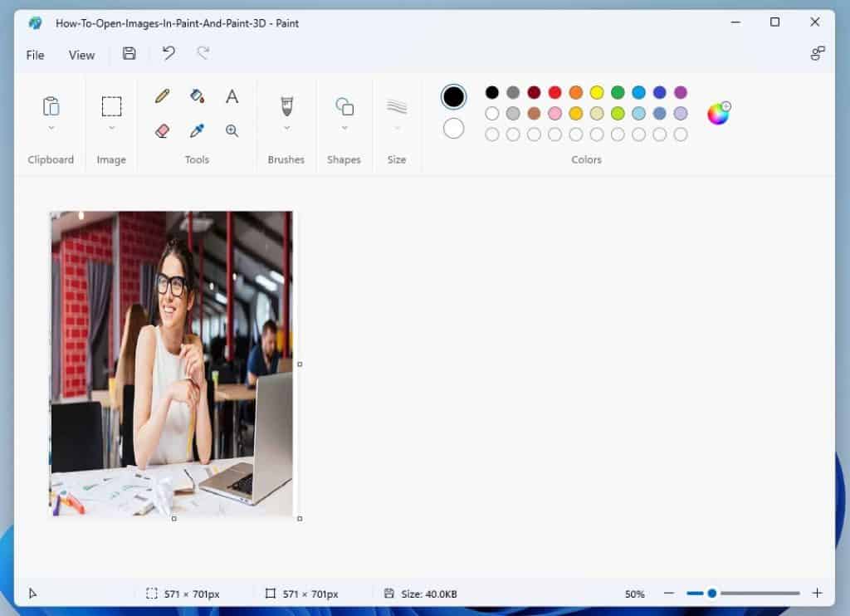
Task: Open the View menu
Action: click(82, 56)
